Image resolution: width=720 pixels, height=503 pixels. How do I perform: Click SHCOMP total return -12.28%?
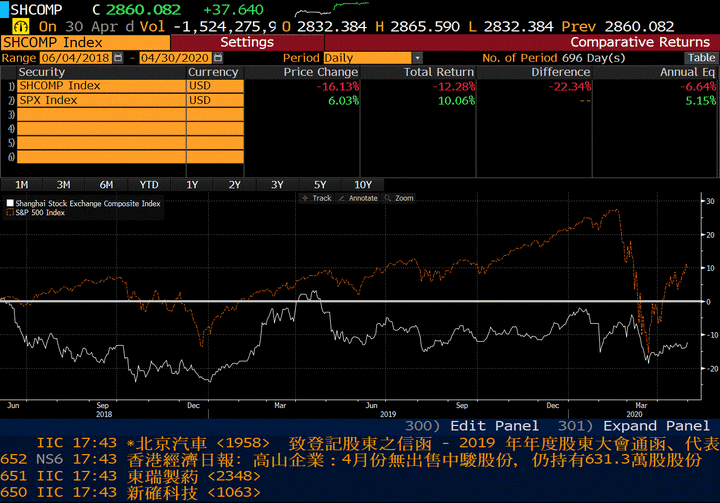(456, 86)
